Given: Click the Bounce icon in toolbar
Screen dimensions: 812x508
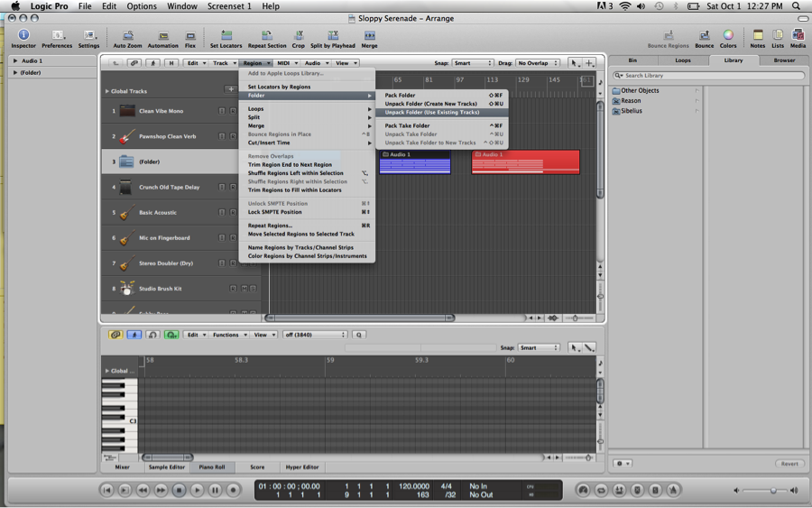Looking at the screenshot, I should 704,36.
